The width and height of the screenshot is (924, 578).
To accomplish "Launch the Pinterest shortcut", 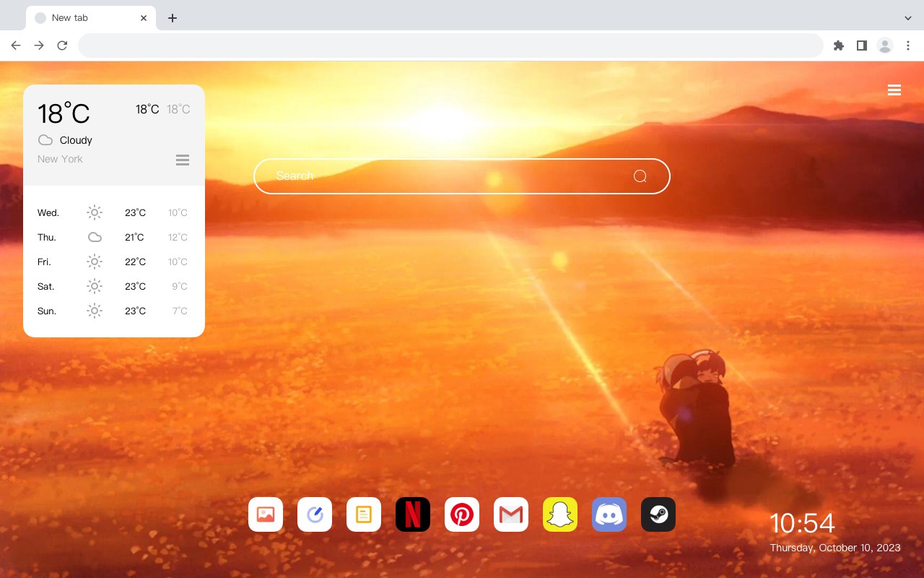I will click(462, 514).
